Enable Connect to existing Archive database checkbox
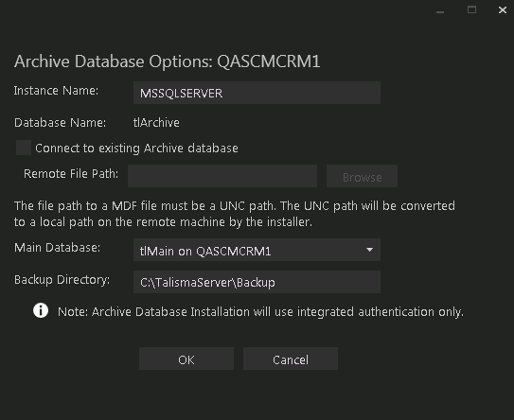Screen dimensions: 514x420 tap(24, 148)
